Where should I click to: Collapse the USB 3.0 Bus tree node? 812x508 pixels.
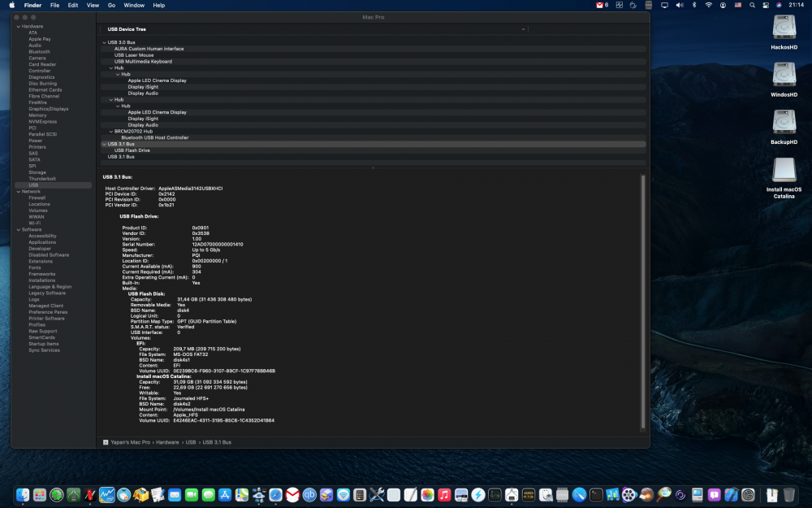(104, 42)
